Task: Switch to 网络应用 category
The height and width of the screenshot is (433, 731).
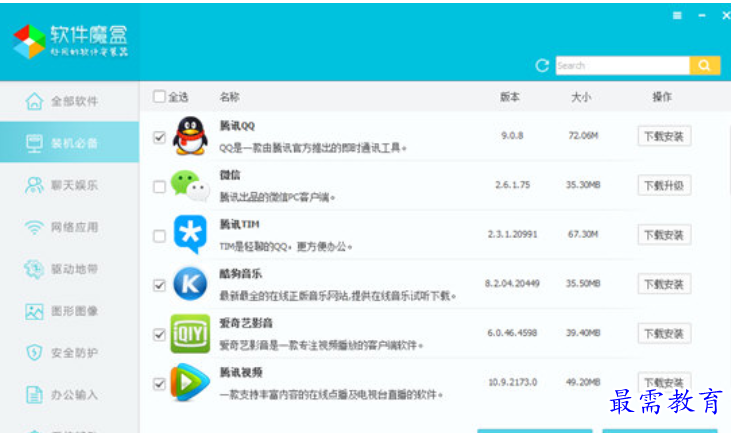Action: coord(69,227)
